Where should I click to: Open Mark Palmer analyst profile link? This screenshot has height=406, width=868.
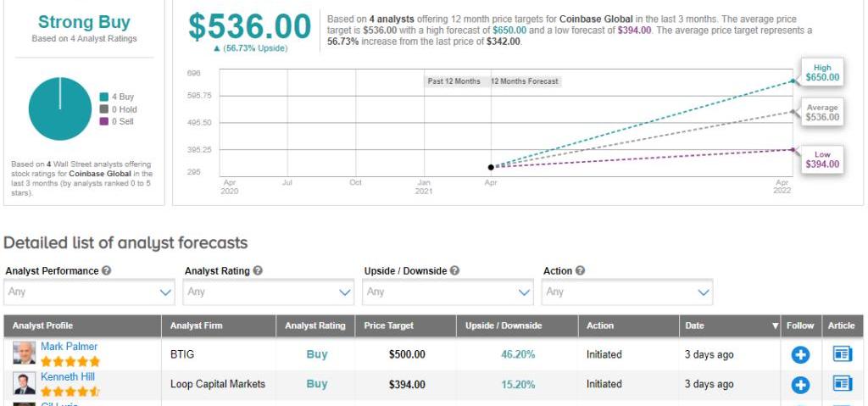69,347
